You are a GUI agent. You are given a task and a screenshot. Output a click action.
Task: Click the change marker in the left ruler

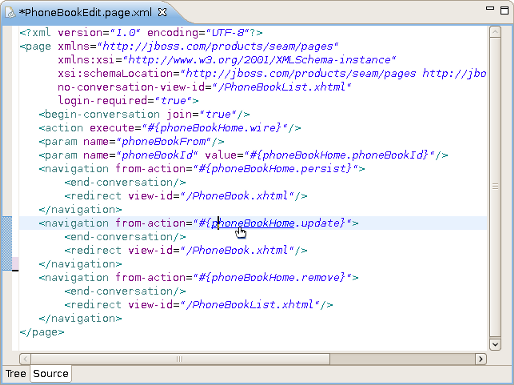tap(7, 243)
